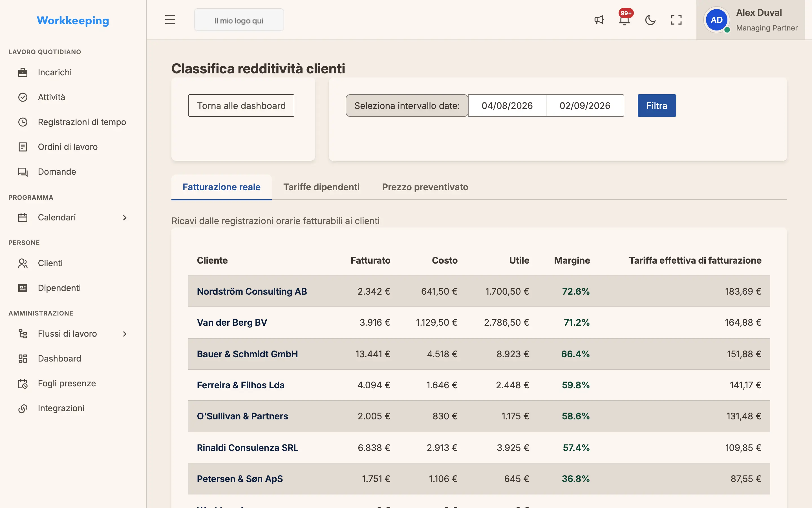Open Incarichi briefcase icon in sidebar
812x508 pixels.
point(23,72)
